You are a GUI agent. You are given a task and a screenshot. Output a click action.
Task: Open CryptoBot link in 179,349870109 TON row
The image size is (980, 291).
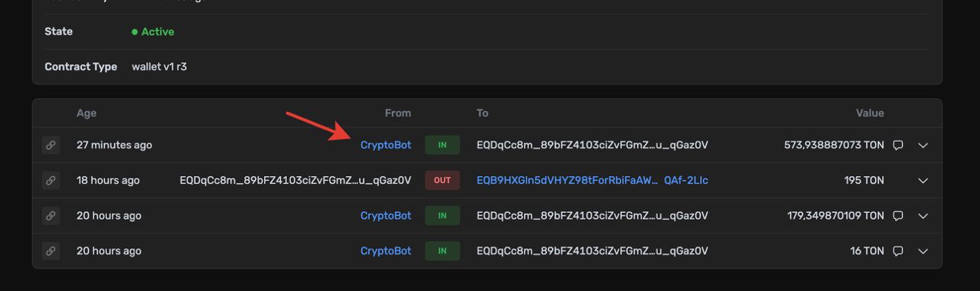pyautogui.click(x=386, y=215)
